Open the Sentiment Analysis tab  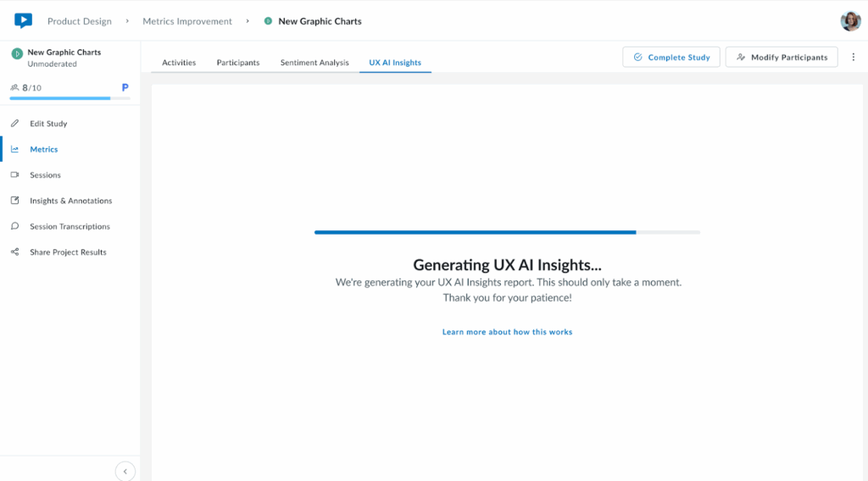(314, 63)
